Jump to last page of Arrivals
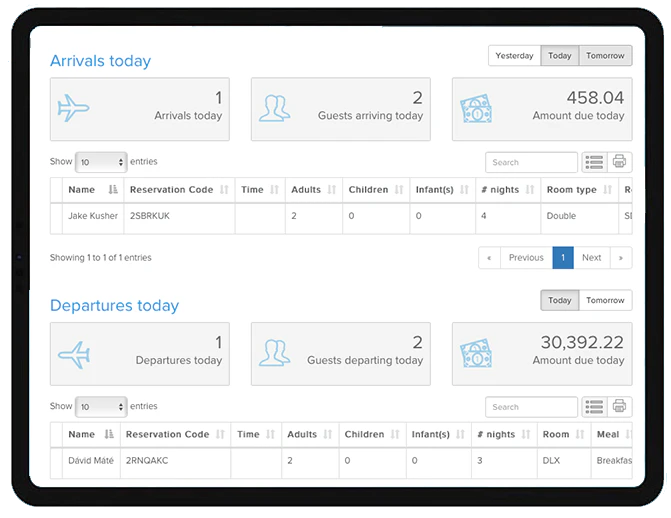671x518 pixels. (621, 258)
